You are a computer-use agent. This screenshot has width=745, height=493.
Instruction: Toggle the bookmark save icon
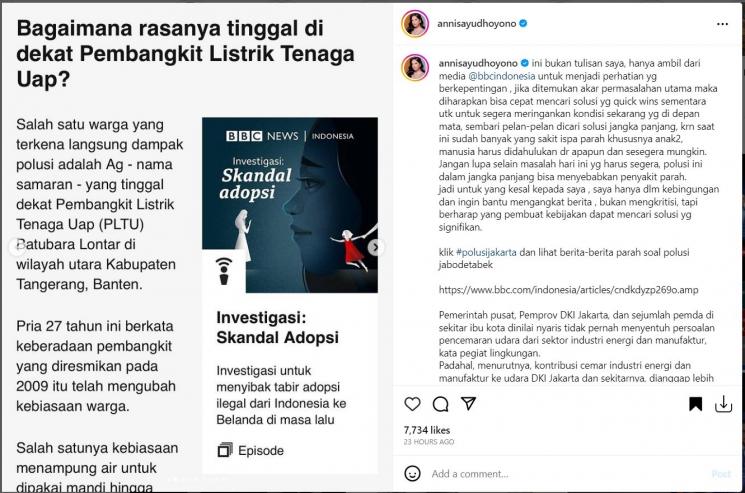pos(695,404)
